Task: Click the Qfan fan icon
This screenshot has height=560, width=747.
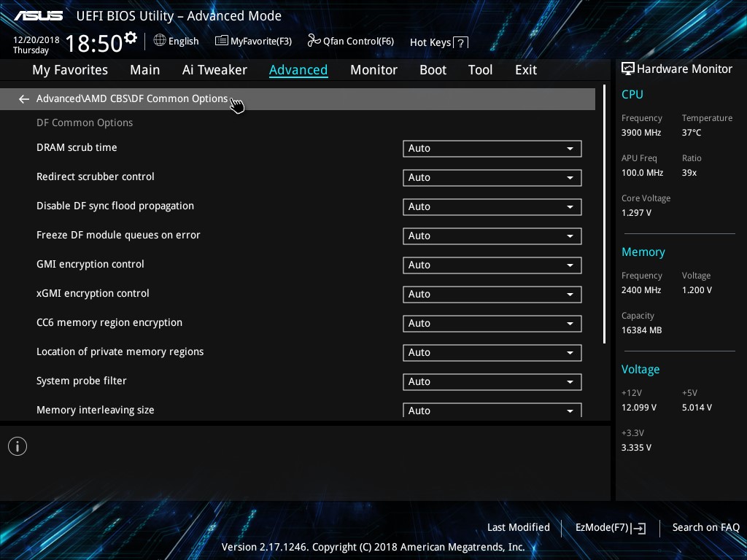Action: coord(314,41)
